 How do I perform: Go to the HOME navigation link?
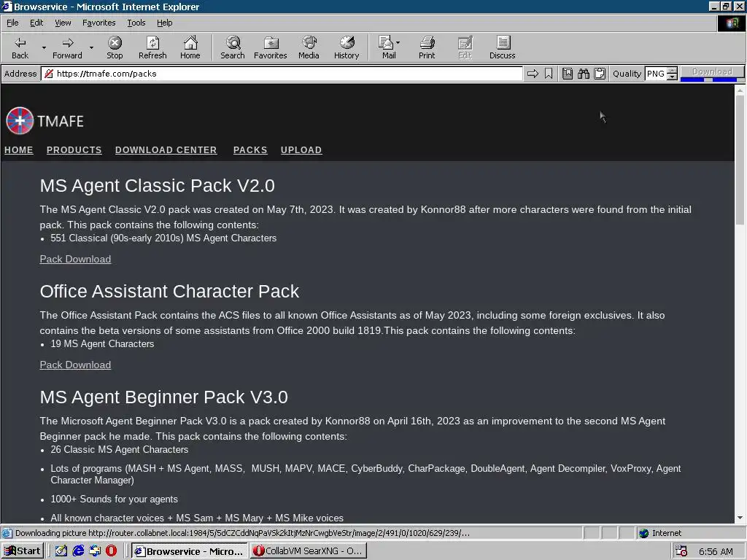point(18,150)
